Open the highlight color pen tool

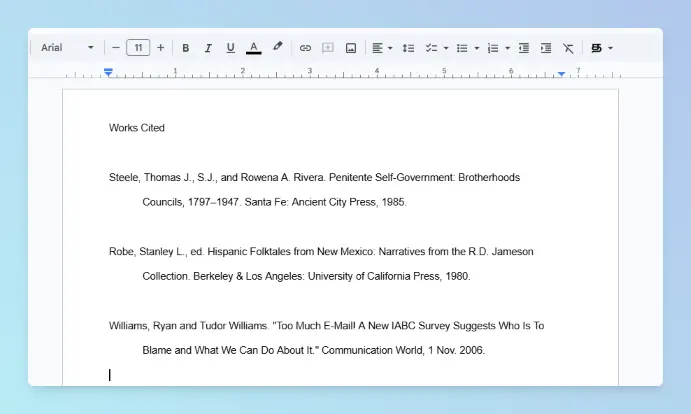[277, 47]
